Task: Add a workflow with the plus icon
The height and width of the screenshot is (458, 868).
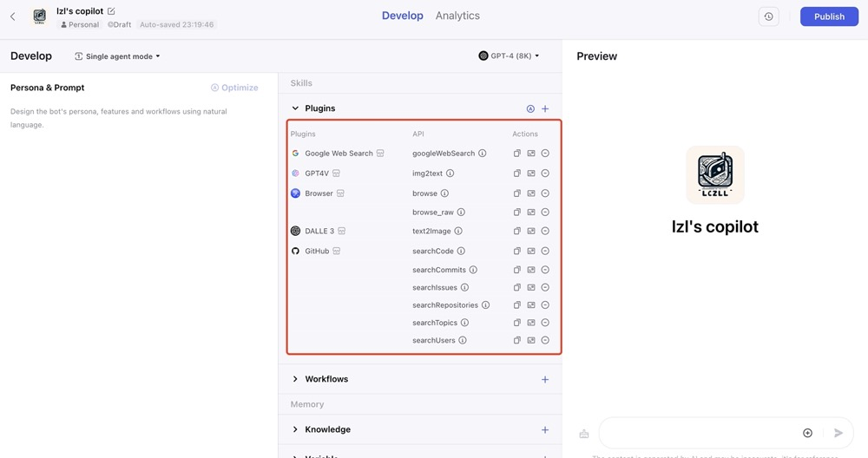Action: (x=545, y=379)
